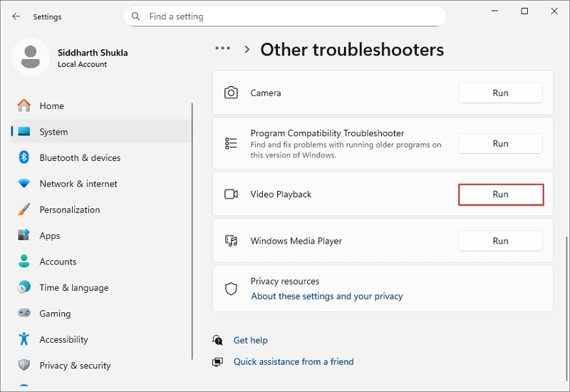Screen dimensions: 570x392
Task: Click the Video Playback camcorder icon
Action: (231, 194)
